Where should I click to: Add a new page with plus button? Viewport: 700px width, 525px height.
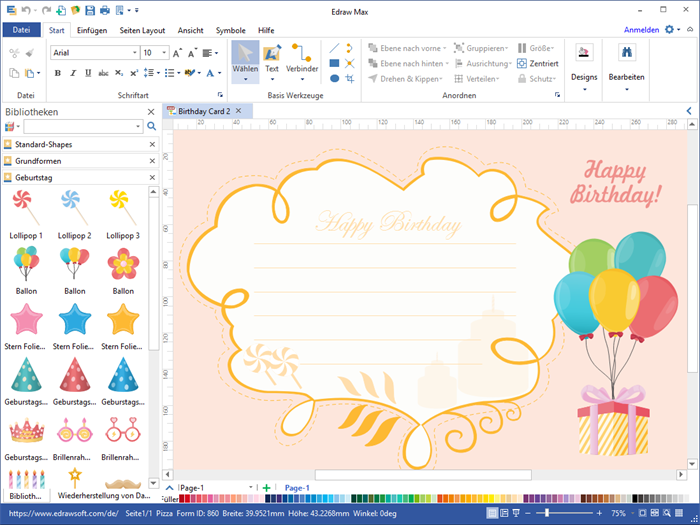tap(266, 488)
